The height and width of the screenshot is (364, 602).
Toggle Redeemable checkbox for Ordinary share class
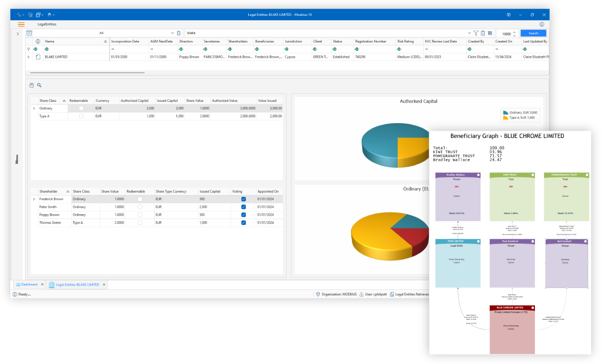81,108
